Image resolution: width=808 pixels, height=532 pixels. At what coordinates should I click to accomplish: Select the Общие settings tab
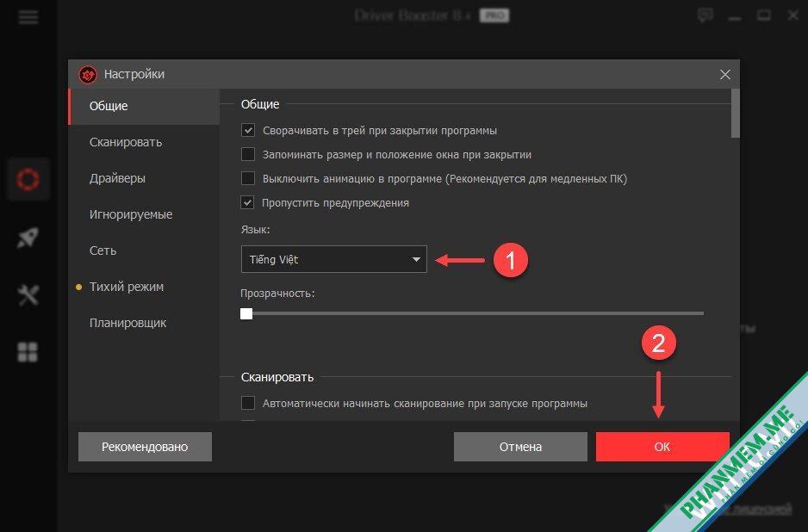click(145, 106)
